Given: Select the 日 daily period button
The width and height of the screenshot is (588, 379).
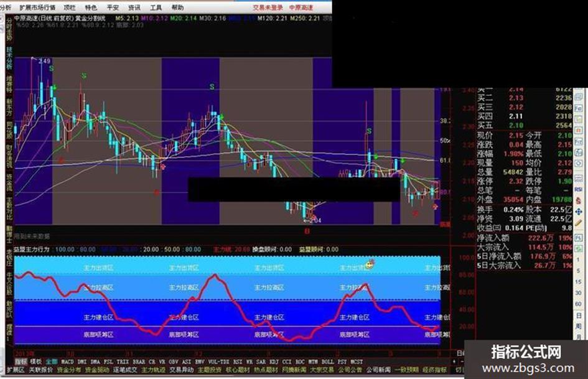Looking at the screenshot, I should pos(579,316).
